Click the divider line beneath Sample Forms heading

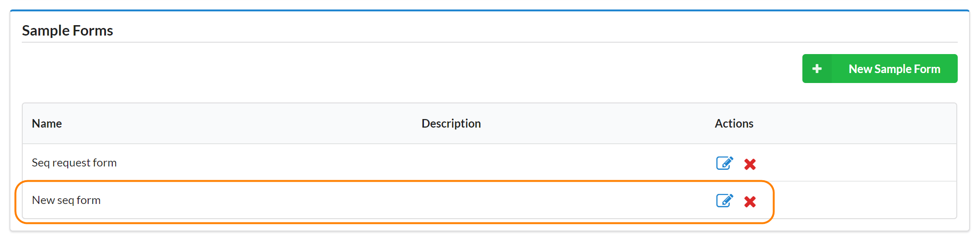474,42
